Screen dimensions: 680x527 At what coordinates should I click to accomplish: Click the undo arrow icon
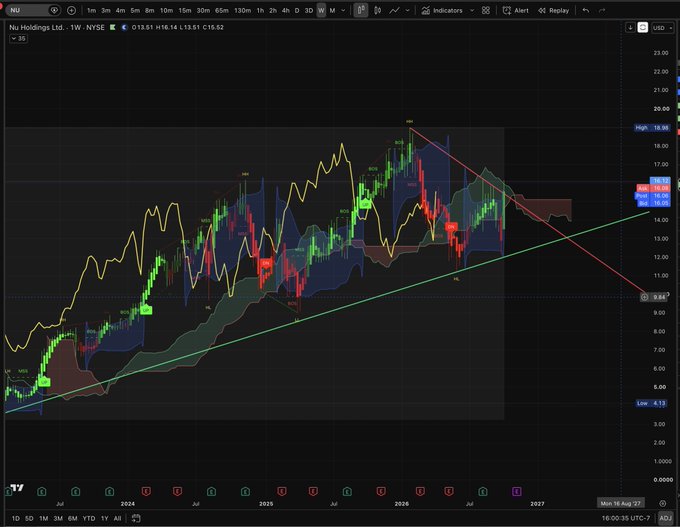click(586, 10)
